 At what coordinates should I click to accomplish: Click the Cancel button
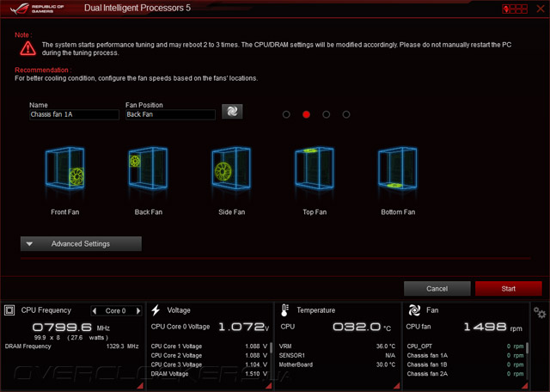(437, 289)
